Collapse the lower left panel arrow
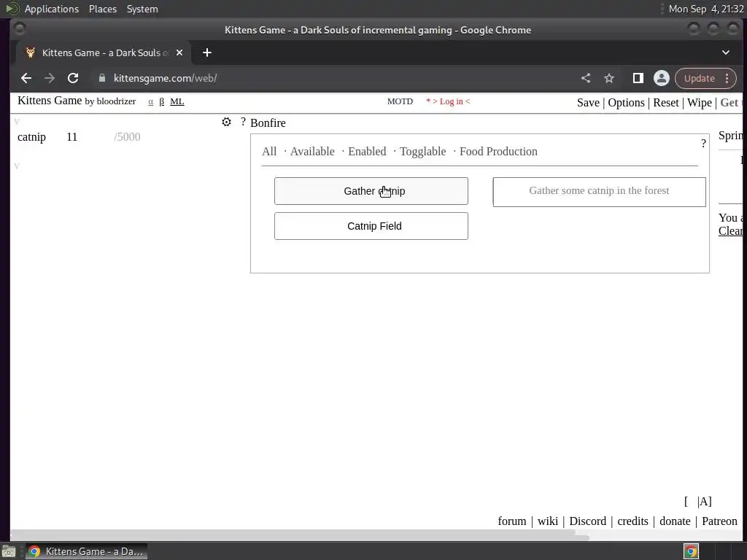The height and width of the screenshot is (560, 747). tap(17, 166)
